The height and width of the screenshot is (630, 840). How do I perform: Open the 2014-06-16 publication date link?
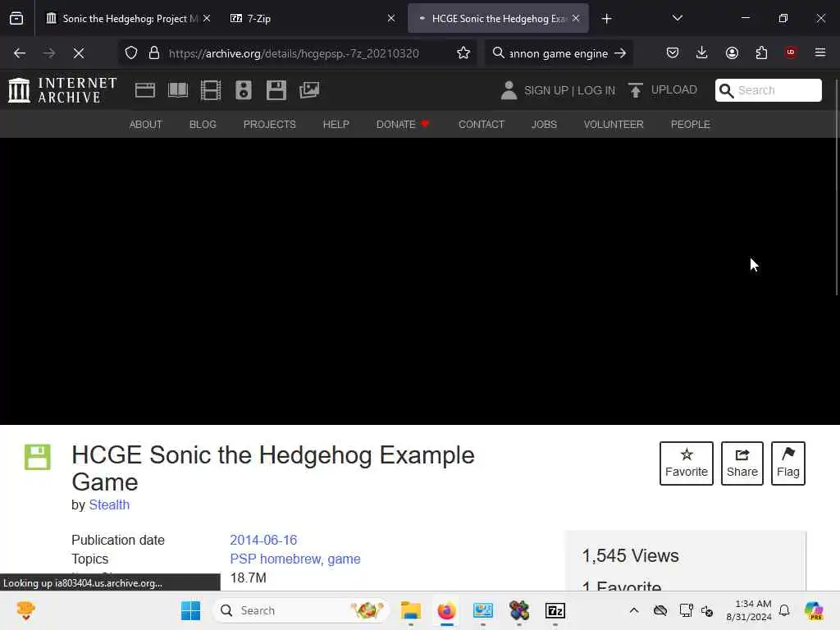click(263, 540)
